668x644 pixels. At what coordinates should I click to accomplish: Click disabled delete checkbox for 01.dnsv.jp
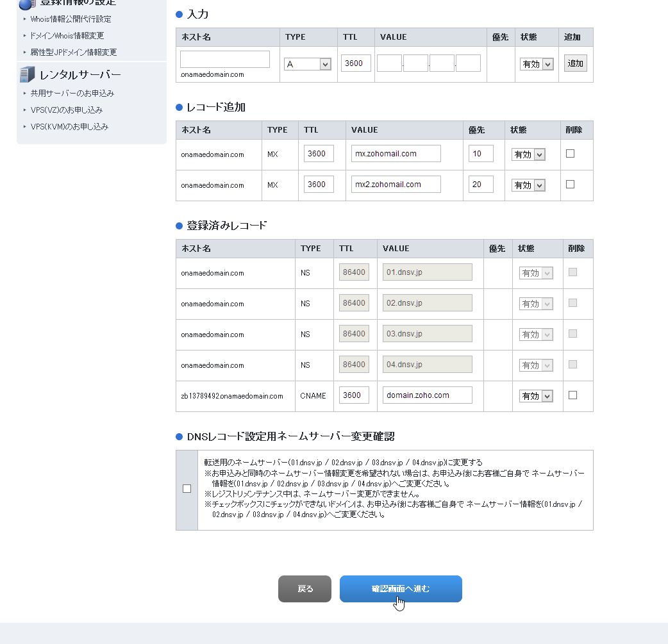[572, 272]
